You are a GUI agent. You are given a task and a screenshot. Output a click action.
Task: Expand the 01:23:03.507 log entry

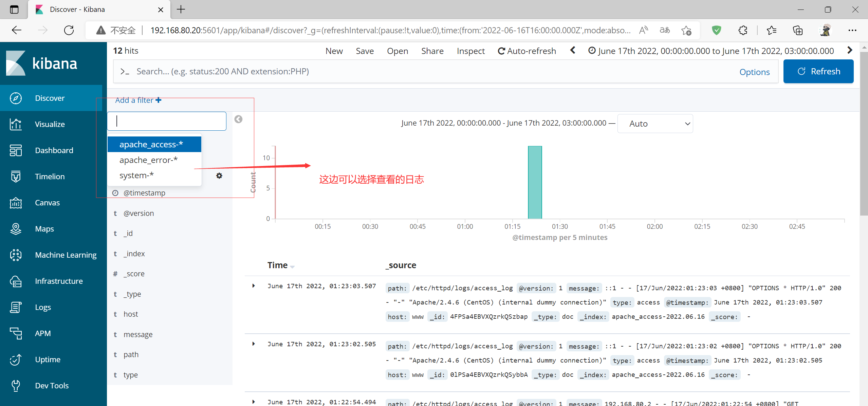click(254, 286)
